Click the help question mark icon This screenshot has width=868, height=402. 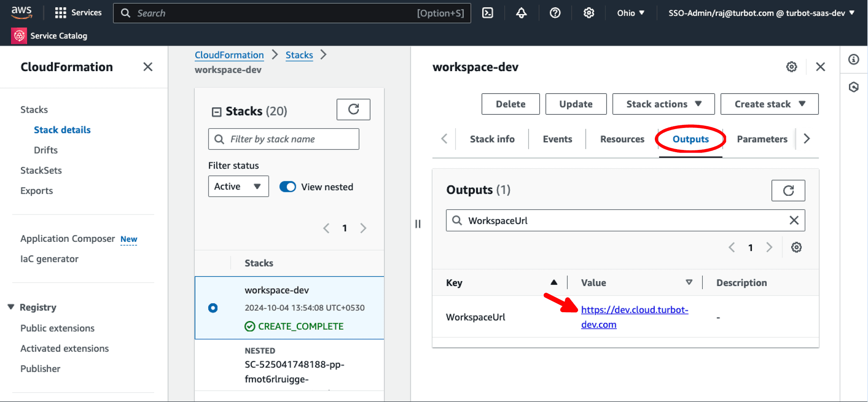coord(555,13)
